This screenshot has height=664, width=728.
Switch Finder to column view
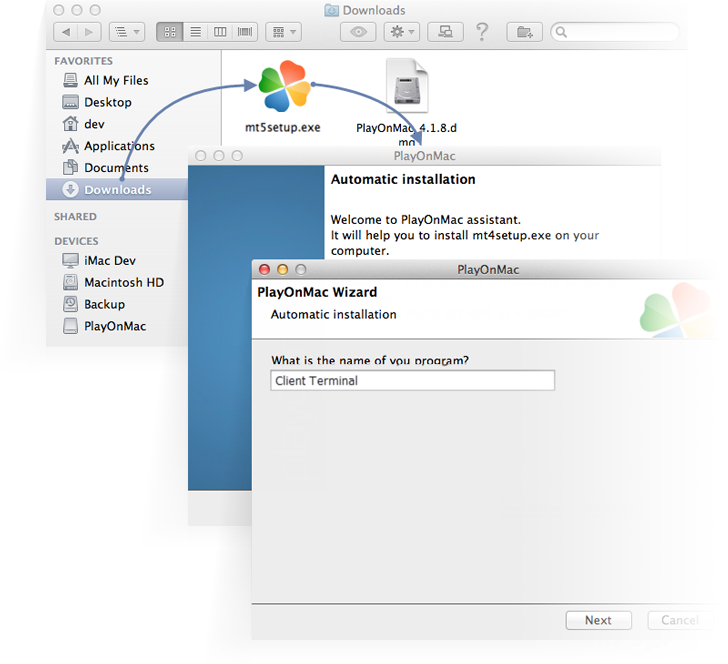[220, 32]
